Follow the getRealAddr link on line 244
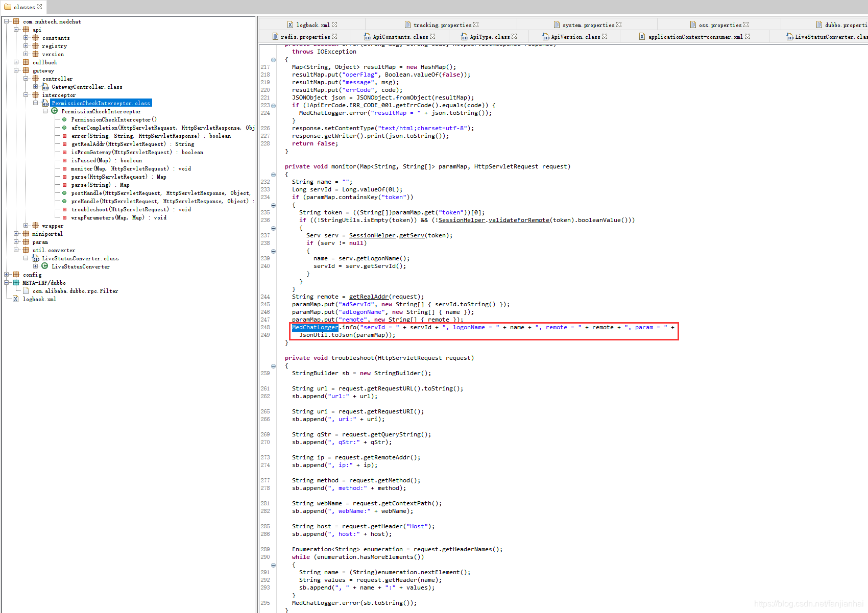 [x=369, y=297]
